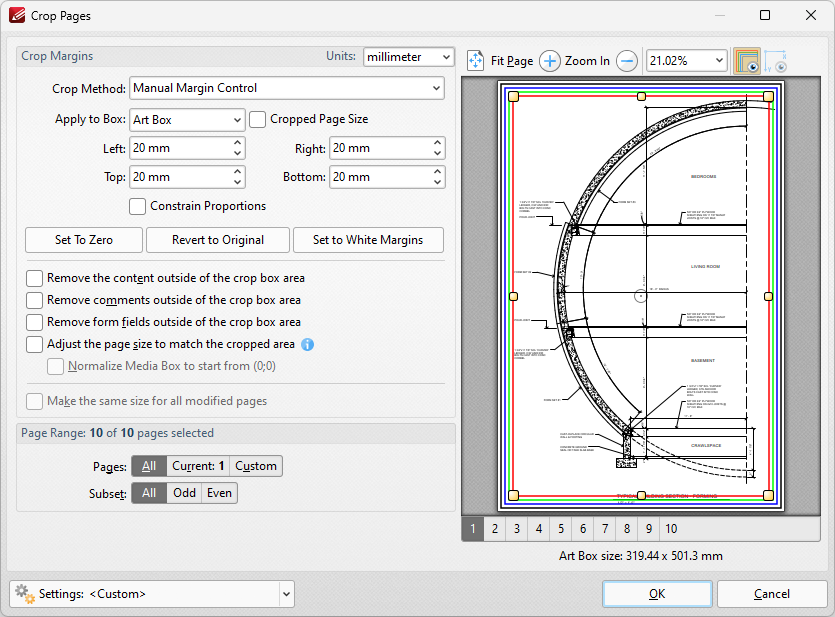Decrease the Bottom margin with down arrow
835x617 pixels.
click(x=437, y=182)
